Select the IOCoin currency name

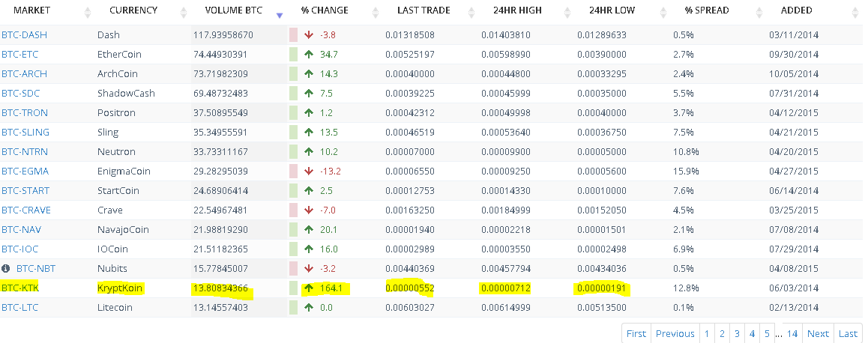112,249
